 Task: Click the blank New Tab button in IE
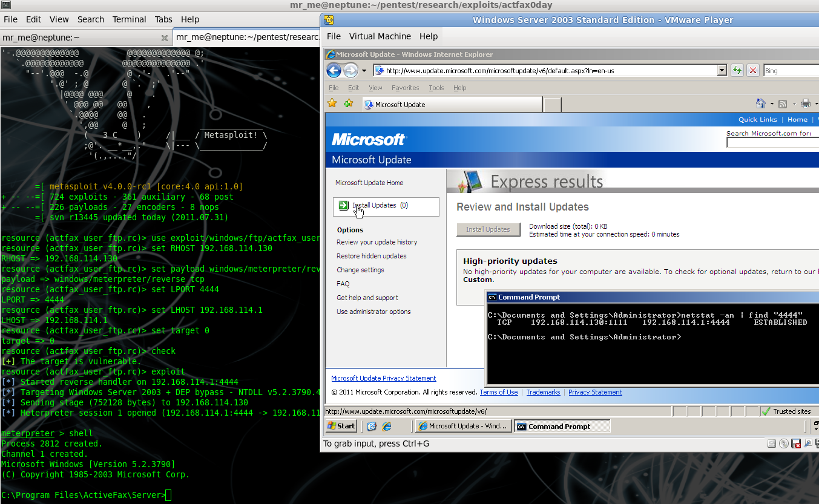(x=553, y=105)
